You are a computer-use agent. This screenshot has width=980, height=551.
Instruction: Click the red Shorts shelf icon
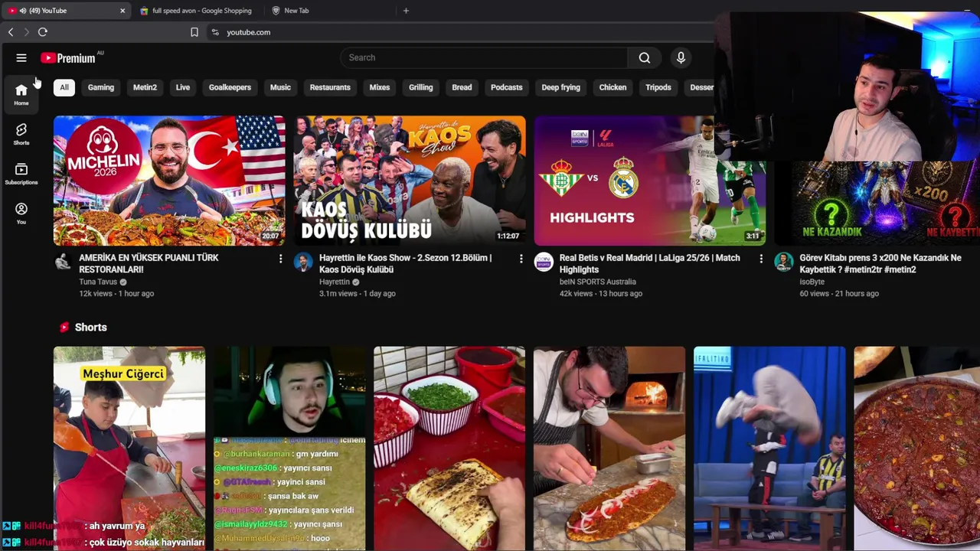coord(64,328)
